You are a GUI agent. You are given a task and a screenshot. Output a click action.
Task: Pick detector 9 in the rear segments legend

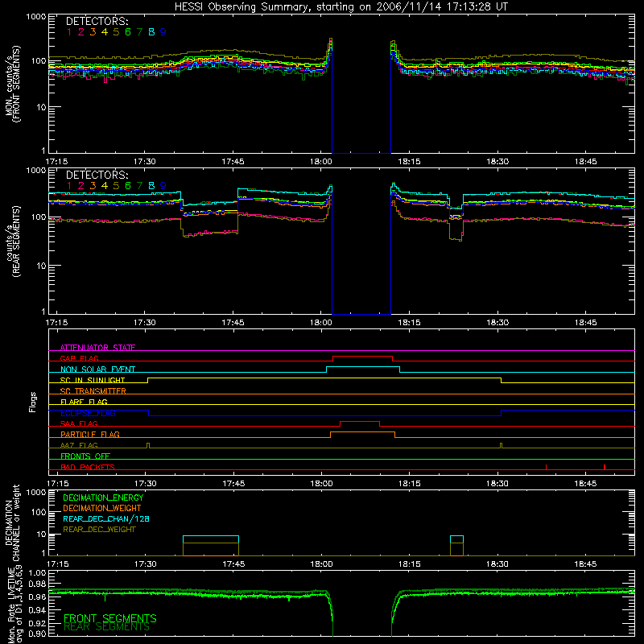coord(163,186)
